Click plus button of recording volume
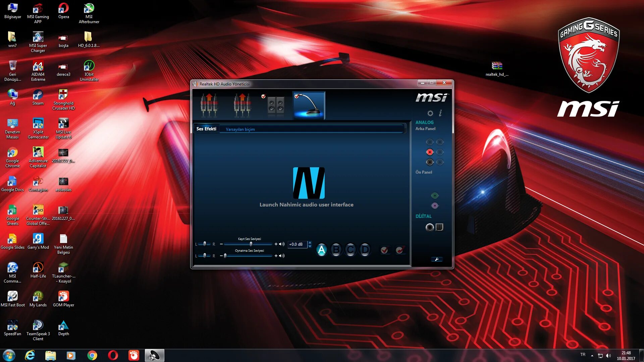The height and width of the screenshot is (362, 644). click(276, 244)
